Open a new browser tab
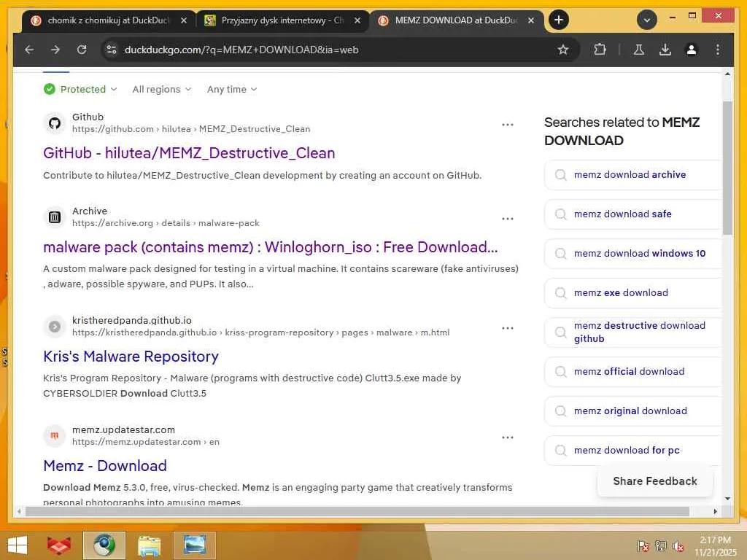This screenshot has width=747, height=560. 559,20
